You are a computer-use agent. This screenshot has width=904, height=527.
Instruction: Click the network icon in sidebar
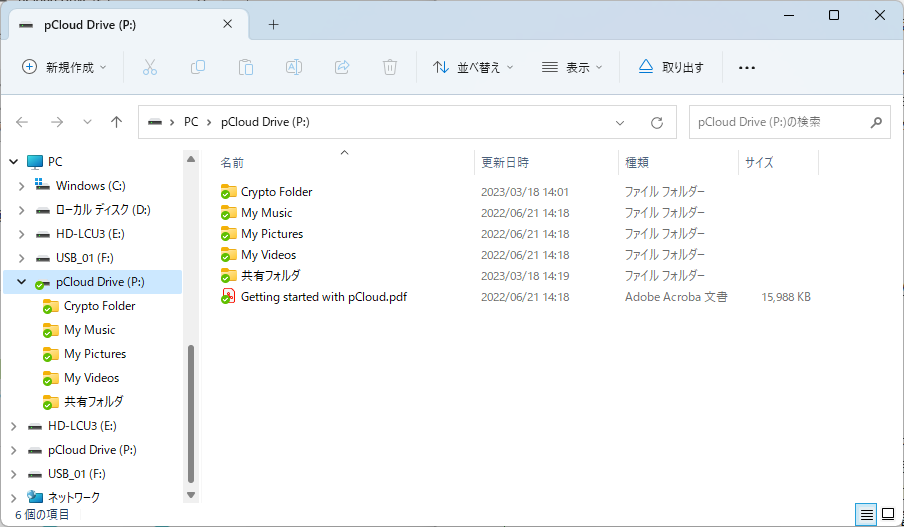point(35,497)
